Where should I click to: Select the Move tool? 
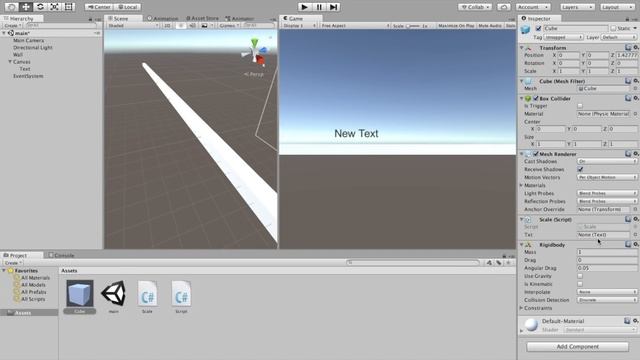(x=26, y=7)
